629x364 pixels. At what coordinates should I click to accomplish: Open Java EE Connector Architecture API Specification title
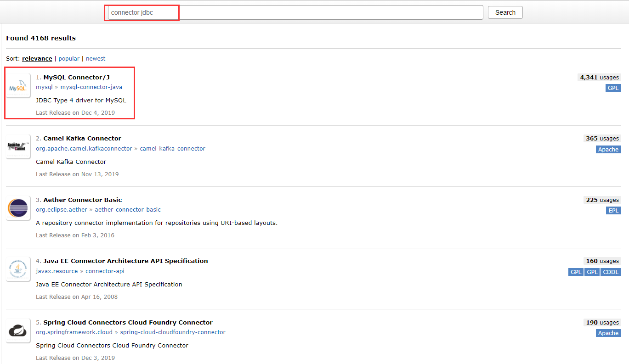coord(126,261)
